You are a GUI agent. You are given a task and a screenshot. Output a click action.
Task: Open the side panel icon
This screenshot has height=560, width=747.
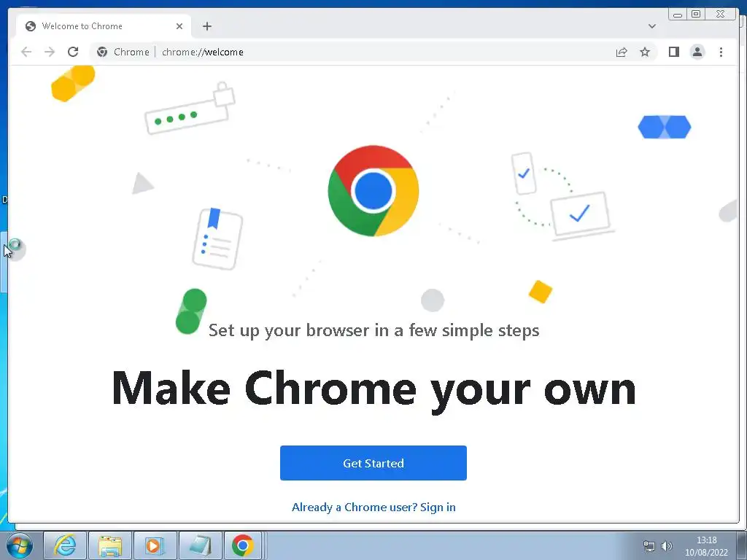point(673,52)
